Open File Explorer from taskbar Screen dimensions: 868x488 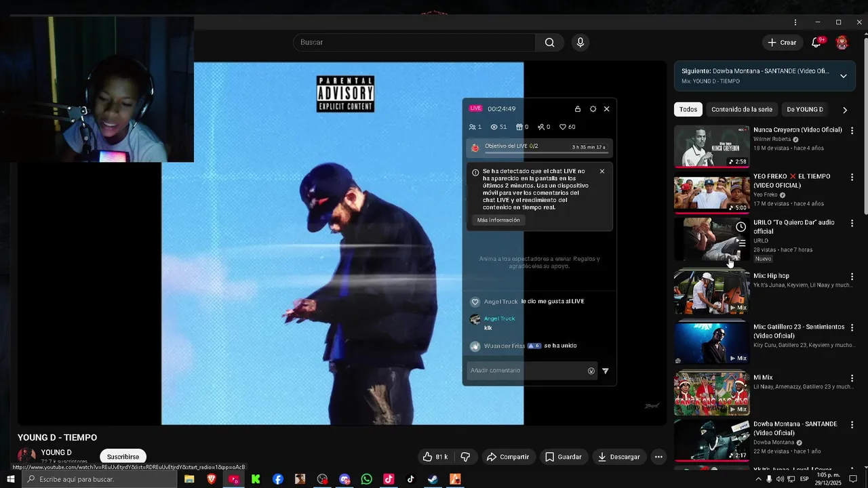189,479
